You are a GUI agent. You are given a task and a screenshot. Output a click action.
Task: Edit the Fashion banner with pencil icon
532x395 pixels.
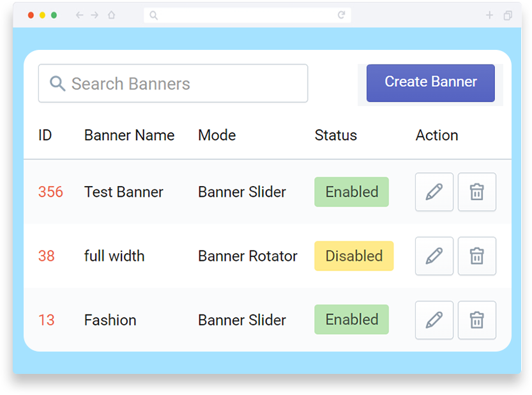tap(434, 320)
